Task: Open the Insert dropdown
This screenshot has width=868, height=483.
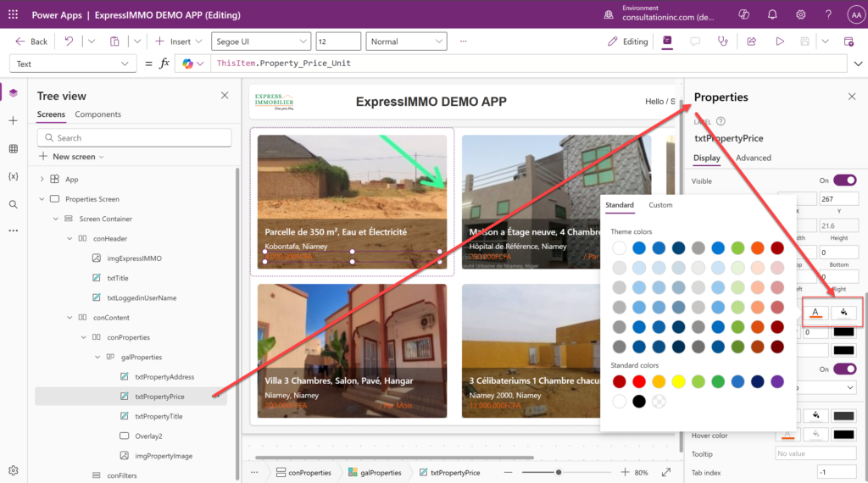Action: coord(178,42)
